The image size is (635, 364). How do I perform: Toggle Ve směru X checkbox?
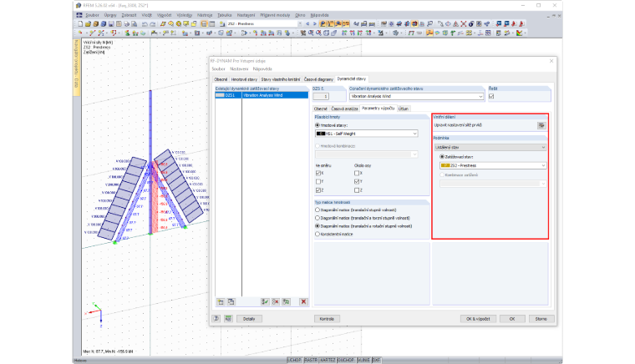pyautogui.click(x=317, y=173)
